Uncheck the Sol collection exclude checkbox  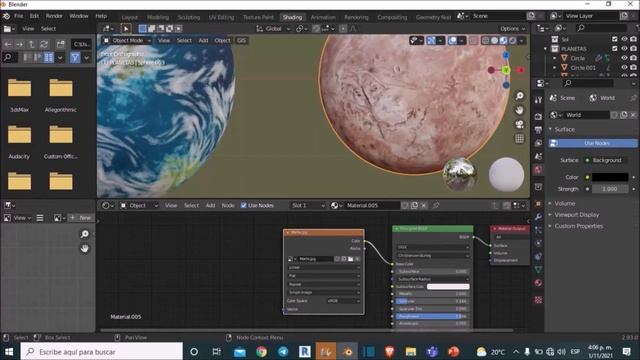tap(615, 39)
